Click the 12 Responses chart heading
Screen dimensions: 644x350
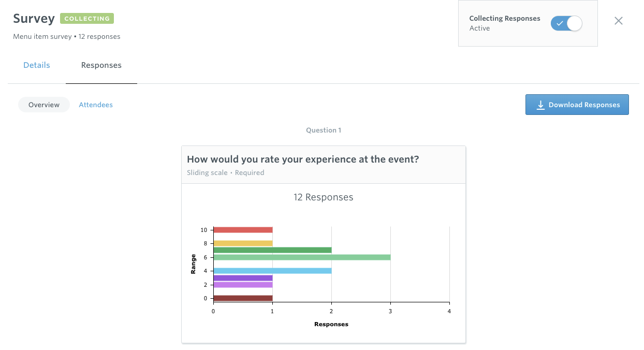(324, 197)
